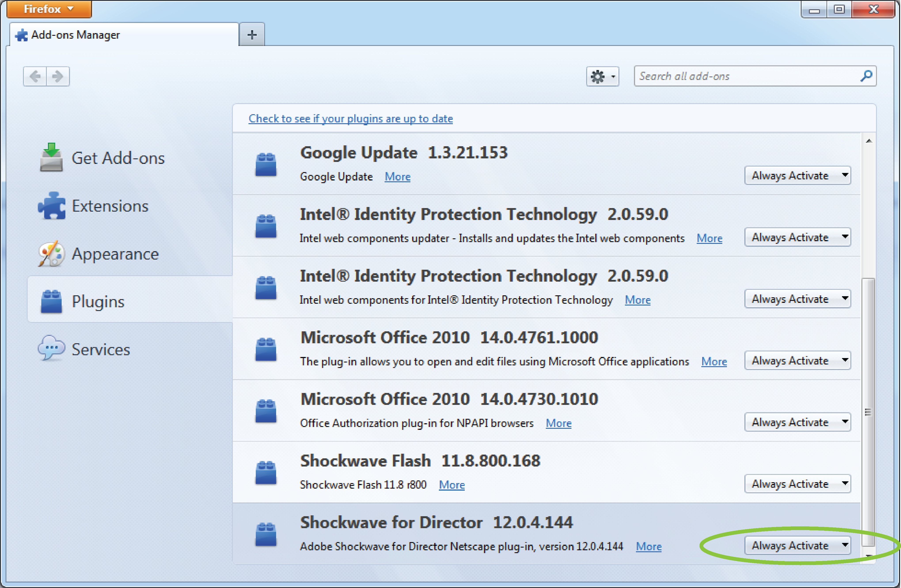The width and height of the screenshot is (901, 588).
Task: Go forward with the right arrow button
Action: pyautogui.click(x=58, y=76)
